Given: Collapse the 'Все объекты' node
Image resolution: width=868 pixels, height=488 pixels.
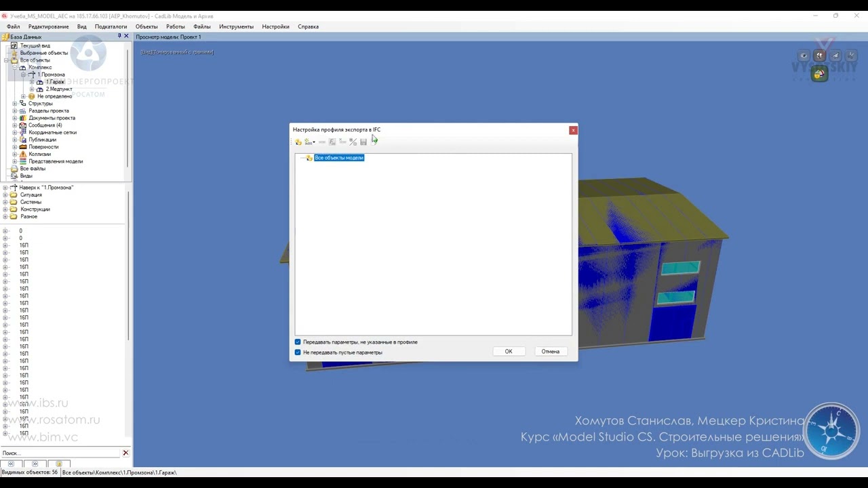Looking at the screenshot, I should point(6,60).
